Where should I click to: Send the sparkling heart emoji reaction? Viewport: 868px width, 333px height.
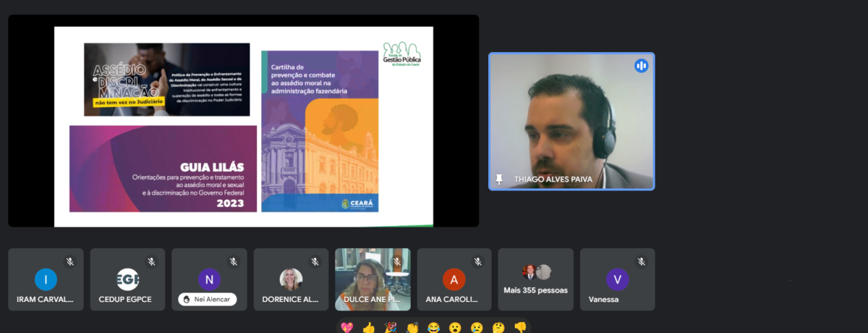coord(347,327)
